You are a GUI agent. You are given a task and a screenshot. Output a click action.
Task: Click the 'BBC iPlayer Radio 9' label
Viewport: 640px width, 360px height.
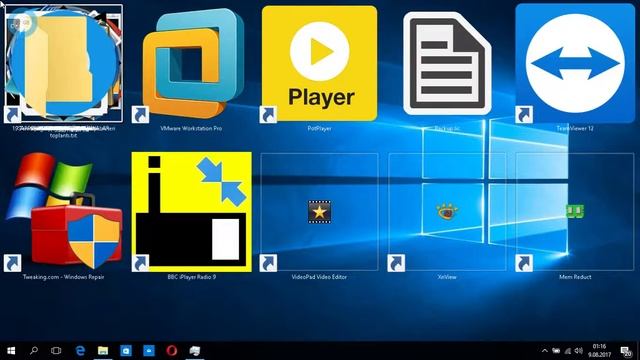click(x=191, y=277)
